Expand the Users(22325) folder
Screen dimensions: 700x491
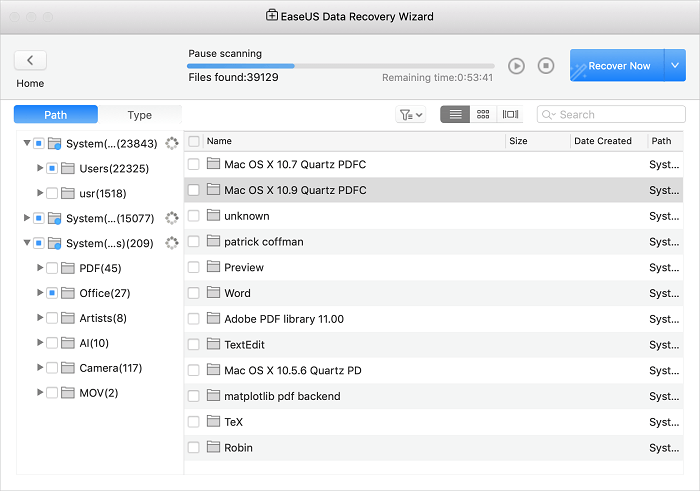40,168
